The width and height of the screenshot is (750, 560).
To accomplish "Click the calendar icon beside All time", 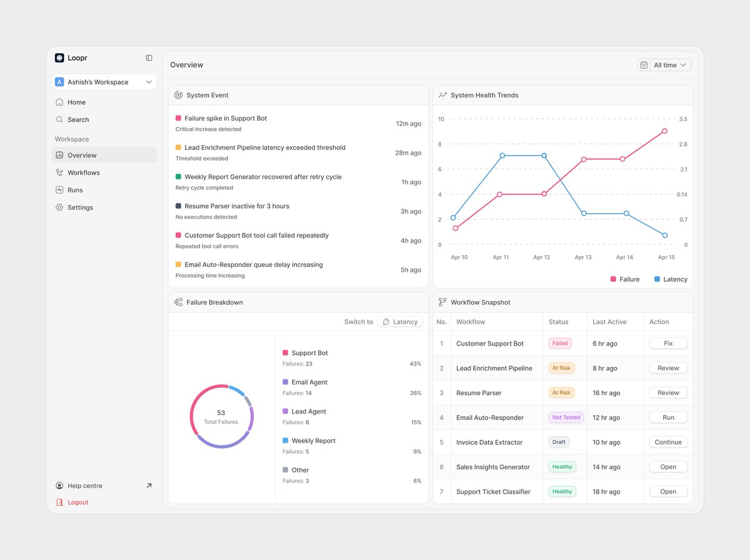I will tap(644, 65).
